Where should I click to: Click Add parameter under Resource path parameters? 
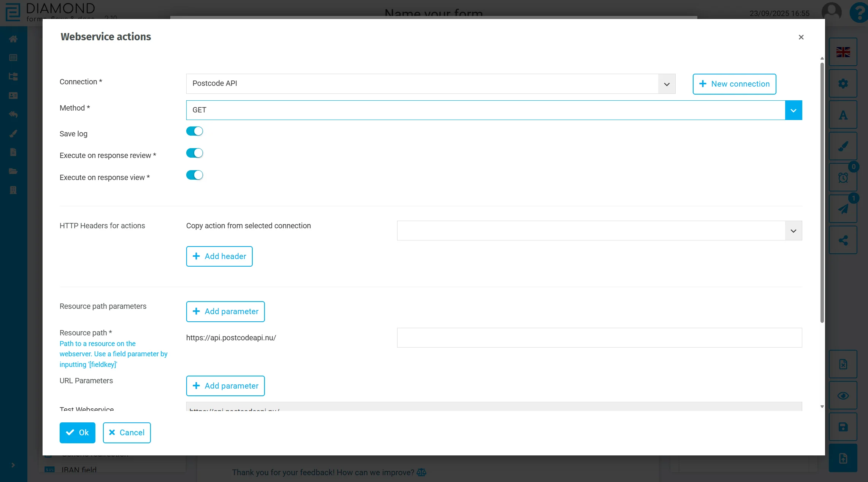[x=225, y=311]
